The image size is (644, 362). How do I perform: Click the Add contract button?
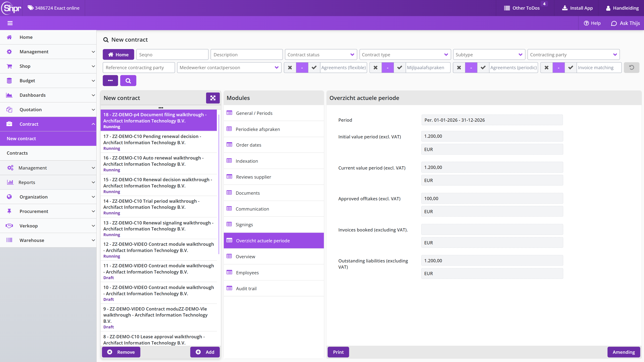point(205,352)
